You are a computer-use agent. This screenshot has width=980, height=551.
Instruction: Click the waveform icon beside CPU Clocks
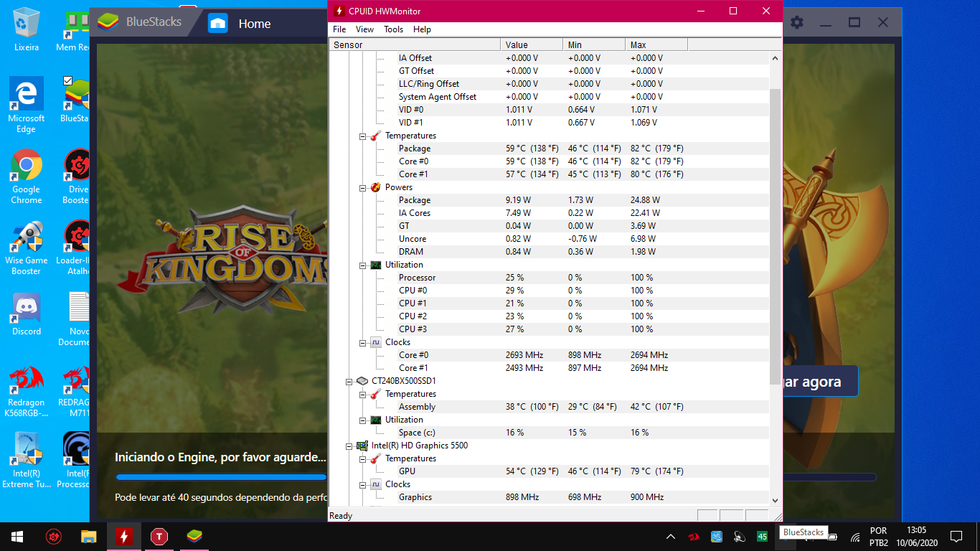375,342
